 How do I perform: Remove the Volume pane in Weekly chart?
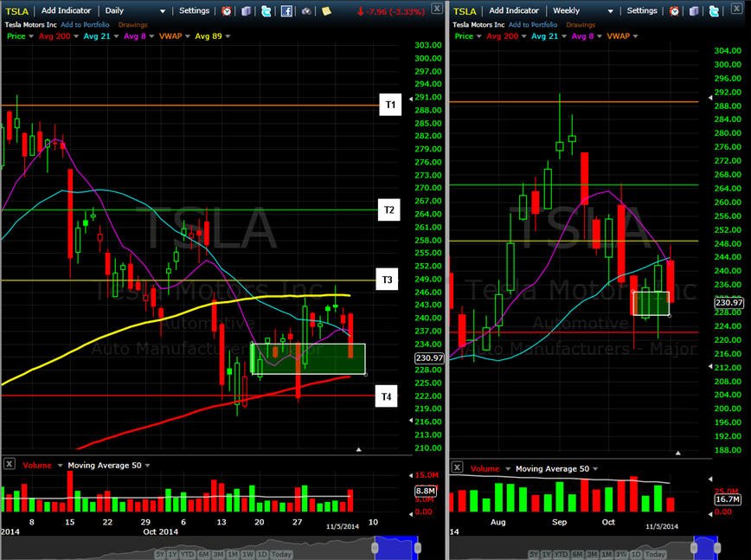point(457,467)
